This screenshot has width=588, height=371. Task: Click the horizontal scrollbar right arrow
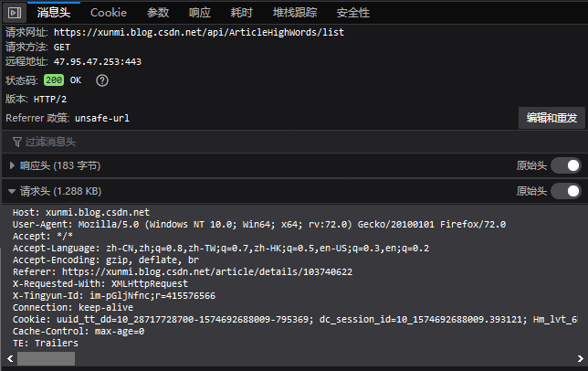tap(580, 358)
